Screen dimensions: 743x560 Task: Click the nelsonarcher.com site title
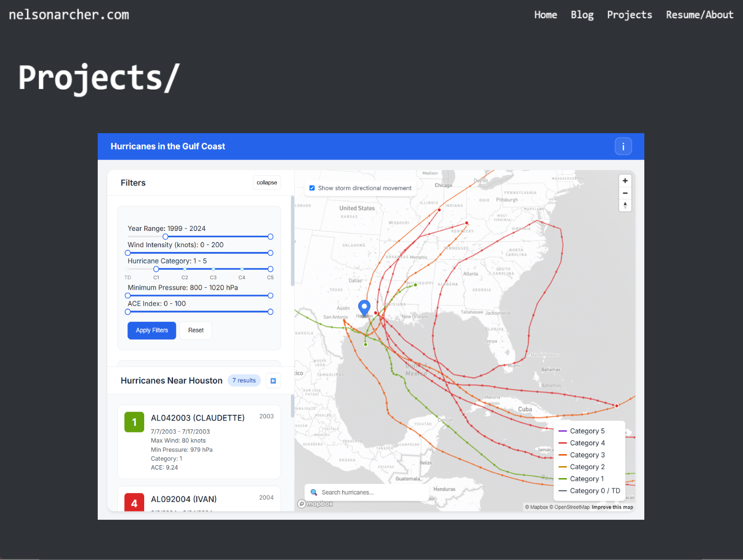pyautogui.click(x=69, y=15)
